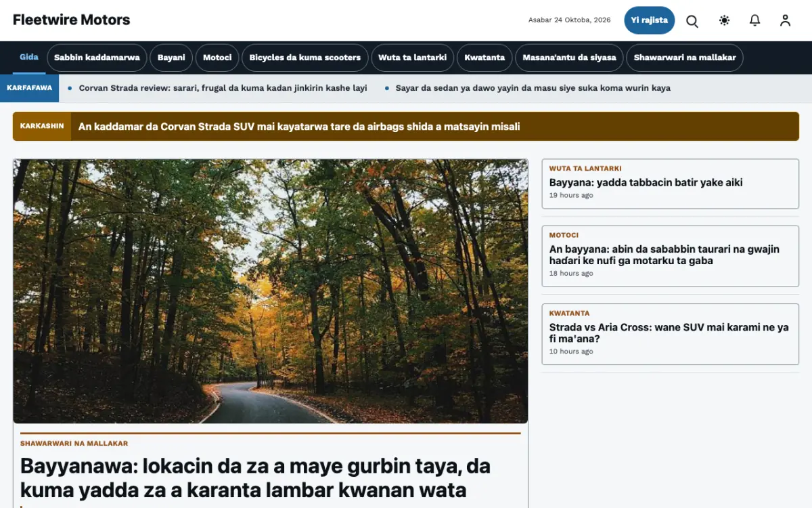Image resolution: width=812 pixels, height=508 pixels.
Task: Open article about taurari na gwajin hadari
Action: [x=664, y=255]
